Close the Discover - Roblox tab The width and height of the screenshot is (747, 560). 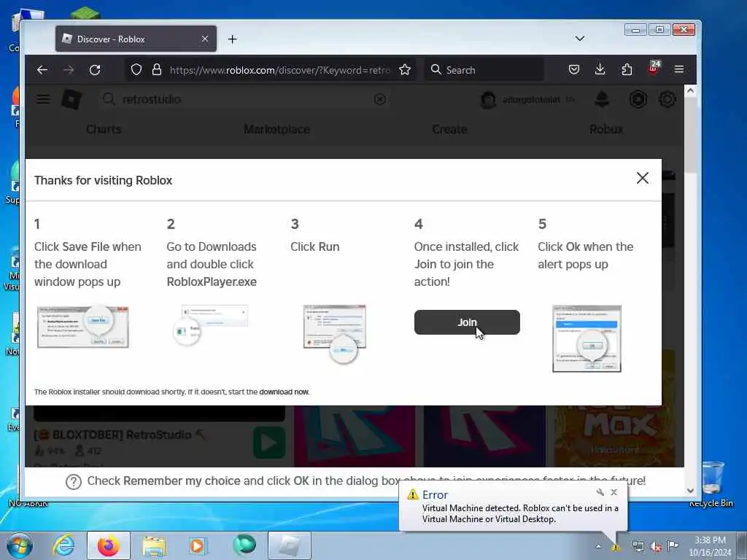pos(205,39)
